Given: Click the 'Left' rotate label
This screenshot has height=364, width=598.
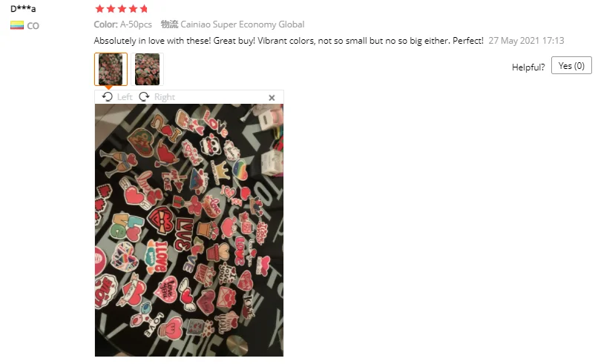Looking at the screenshot, I should point(125,97).
